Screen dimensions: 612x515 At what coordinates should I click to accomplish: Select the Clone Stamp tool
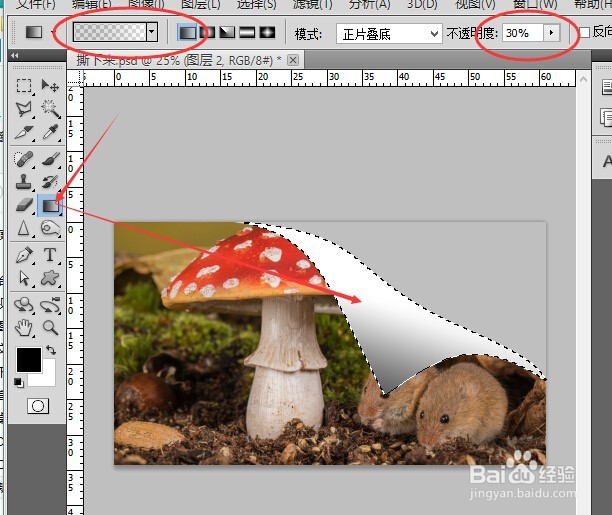coord(23,182)
